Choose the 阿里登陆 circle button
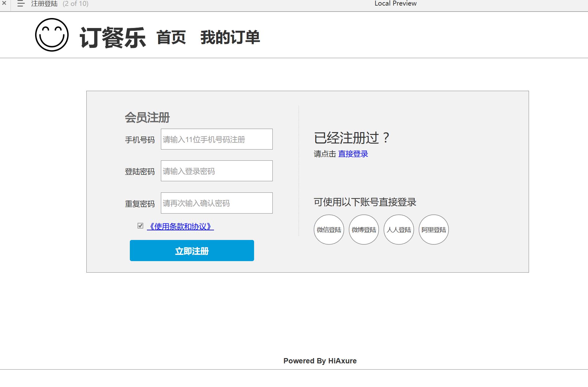The image size is (588, 387). click(434, 229)
